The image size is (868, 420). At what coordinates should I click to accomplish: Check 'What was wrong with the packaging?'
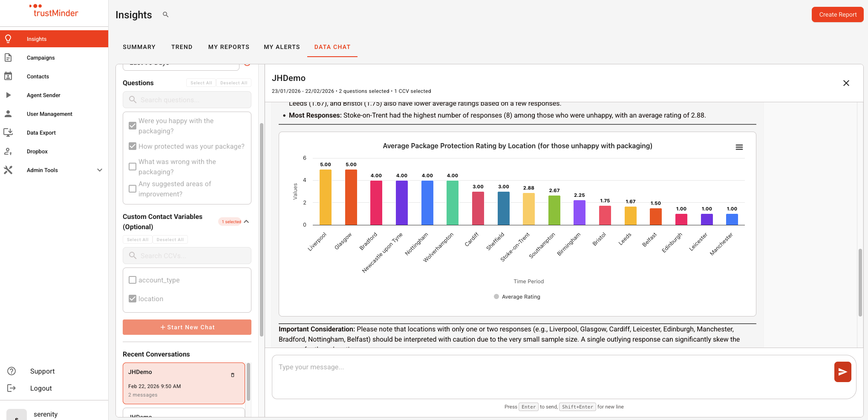[133, 167]
